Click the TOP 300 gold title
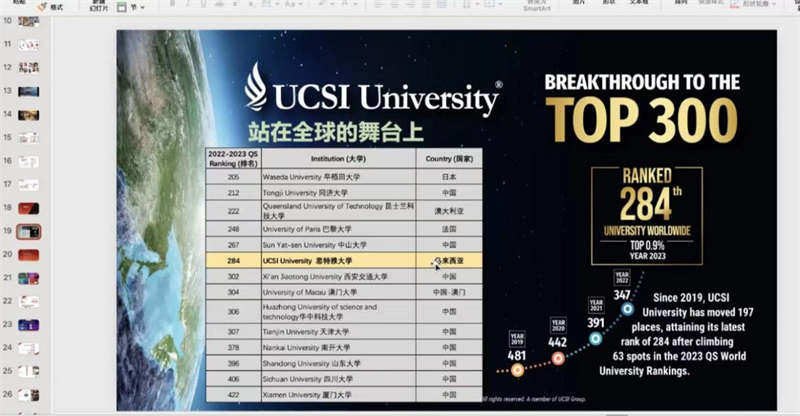800x416 pixels. click(642, 120)
